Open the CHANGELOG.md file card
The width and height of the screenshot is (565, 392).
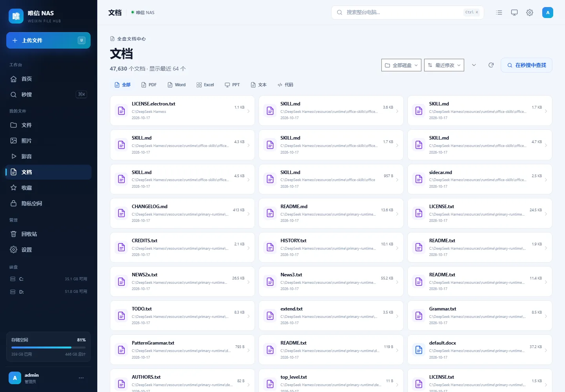pos(182,213)
